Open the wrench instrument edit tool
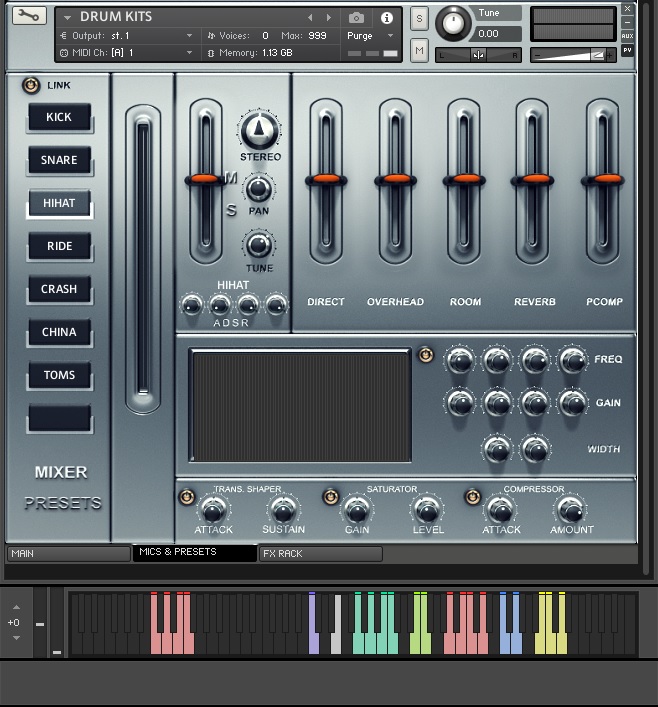The height and width of the screenshot is (707, 658). 29,16
